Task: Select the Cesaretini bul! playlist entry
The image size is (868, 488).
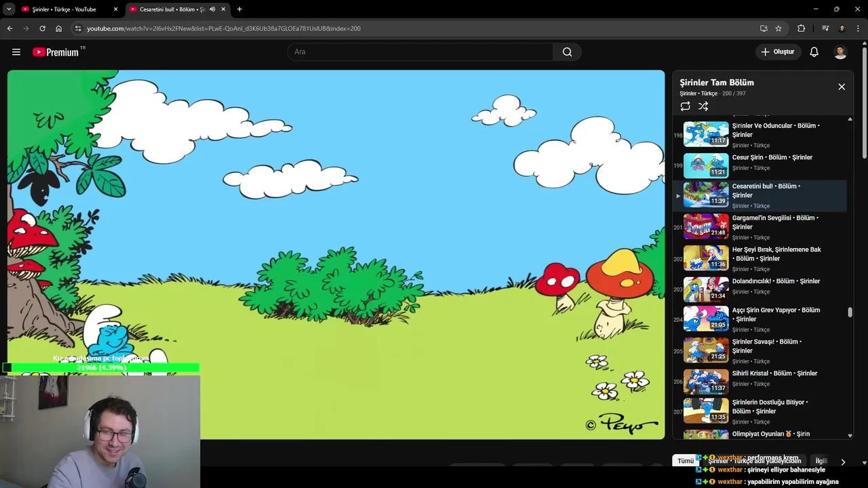Action: tap(760, 195)
